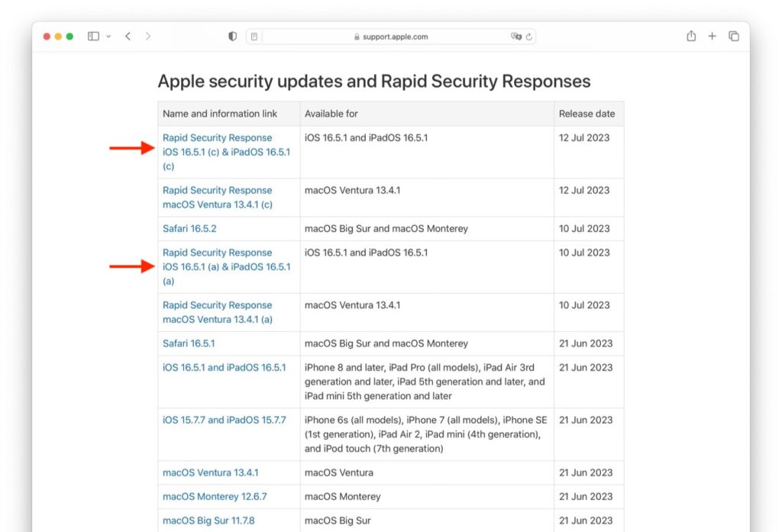Open Rapid Security Response macOS Ventura 13.4.1 (c)

coord(218,198)
